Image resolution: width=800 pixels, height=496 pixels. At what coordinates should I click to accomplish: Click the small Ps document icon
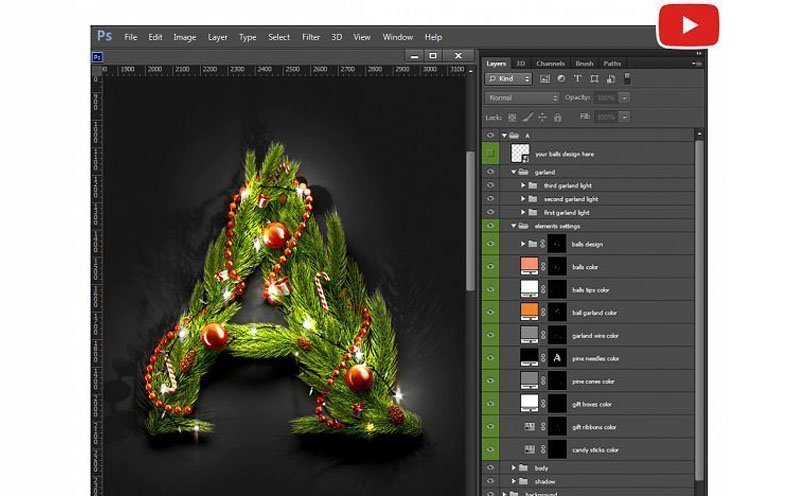pyautogui.click(x=97, y=57)
